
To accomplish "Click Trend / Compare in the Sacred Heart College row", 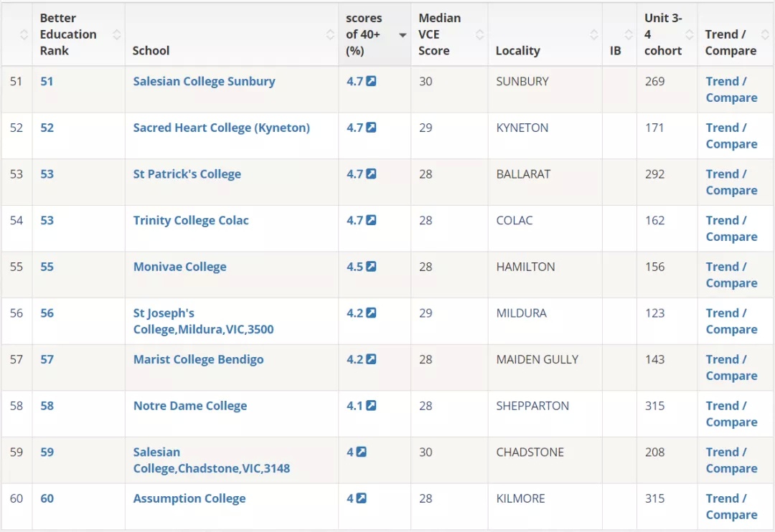I will click(x=731, y=136).
